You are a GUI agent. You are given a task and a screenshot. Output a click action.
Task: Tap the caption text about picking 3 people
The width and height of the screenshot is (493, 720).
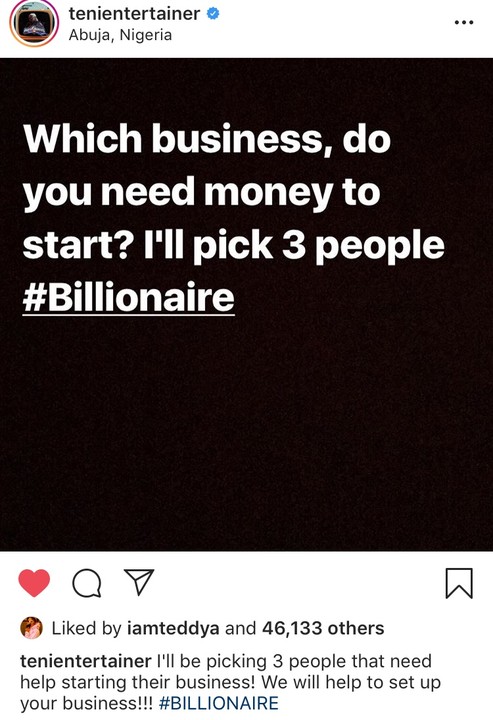coord(230,682)
